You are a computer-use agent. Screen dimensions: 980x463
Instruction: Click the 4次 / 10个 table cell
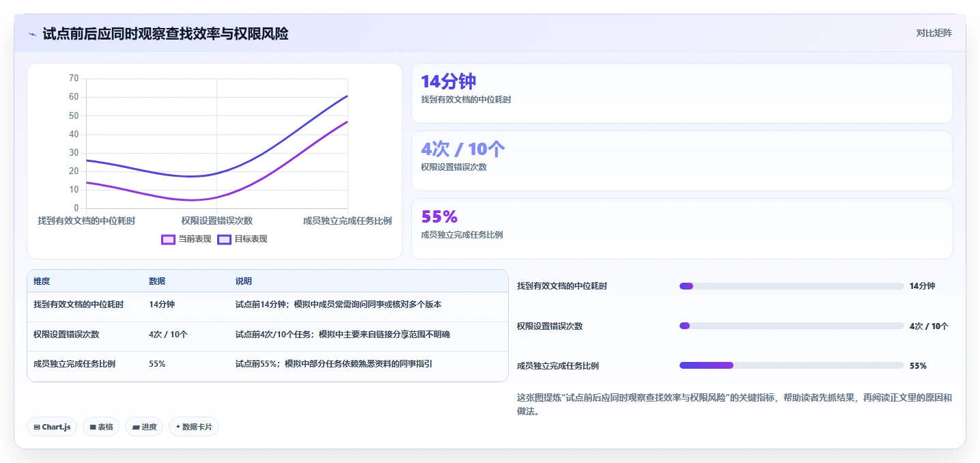tap(168, 335)
